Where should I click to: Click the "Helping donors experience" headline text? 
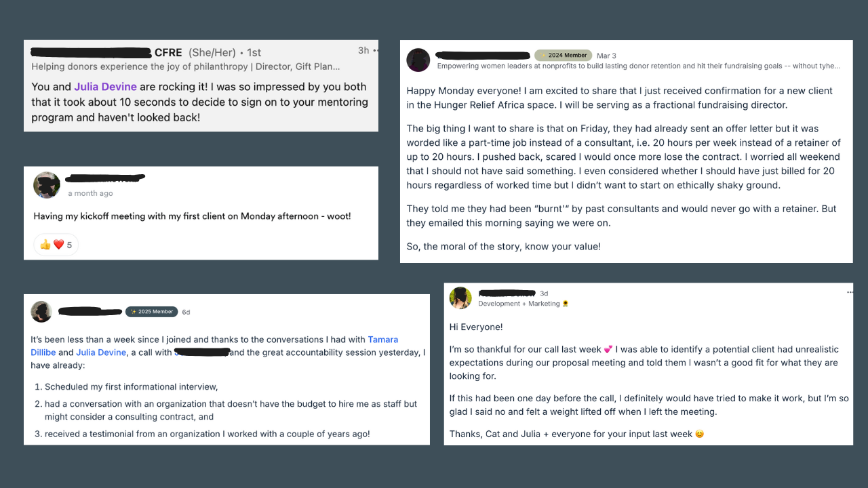(185, 66)
